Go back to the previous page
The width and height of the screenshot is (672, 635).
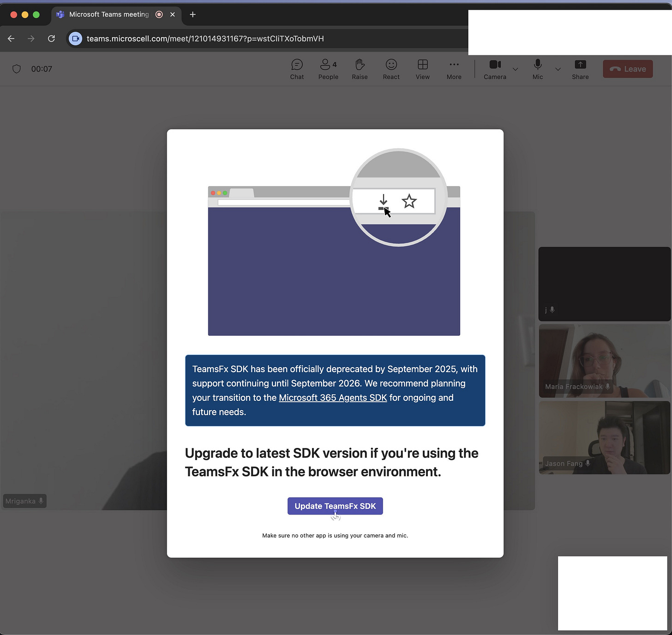(11, 39)
